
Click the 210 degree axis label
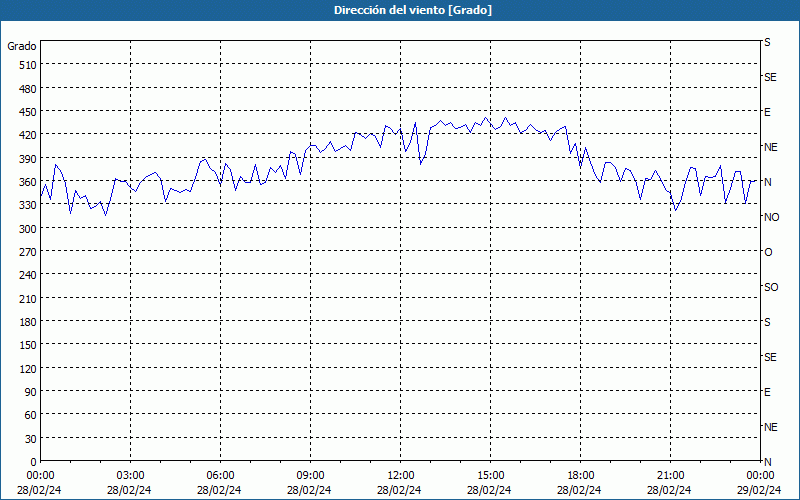coord(28,299)
